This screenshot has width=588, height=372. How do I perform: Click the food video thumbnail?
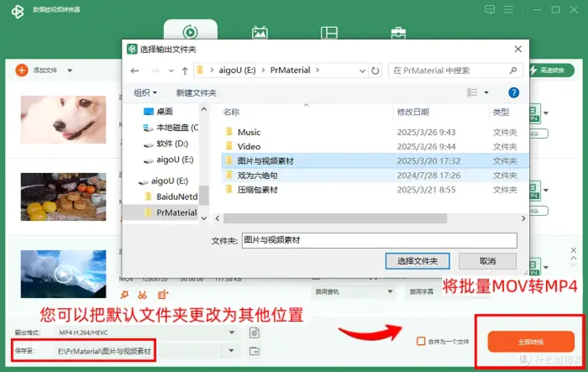point(63,197)
